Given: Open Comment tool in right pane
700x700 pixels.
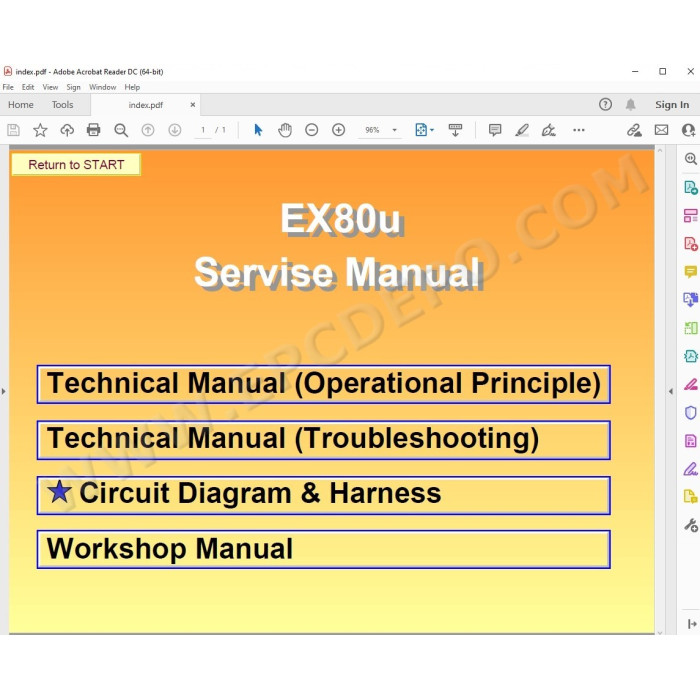Looking at the screenshot, I should coord(691,271).
